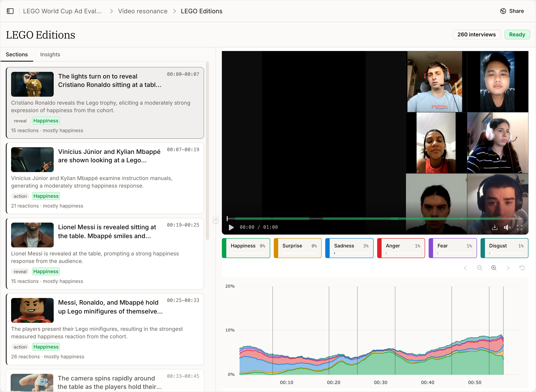This screenshot has width=536, height=392.
Task: Toggle the Fear emotion filter
Action: tap(453, 248)
